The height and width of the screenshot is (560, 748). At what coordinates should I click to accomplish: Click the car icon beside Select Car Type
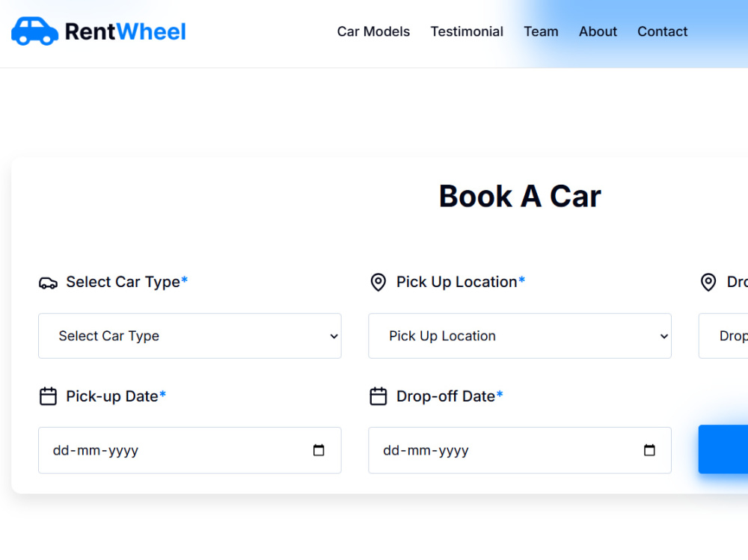[x=48, y=283]
